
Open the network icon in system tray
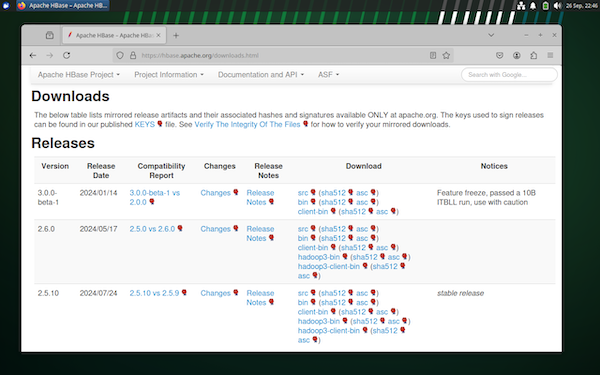pyautogui.click(x=521, y=5)
